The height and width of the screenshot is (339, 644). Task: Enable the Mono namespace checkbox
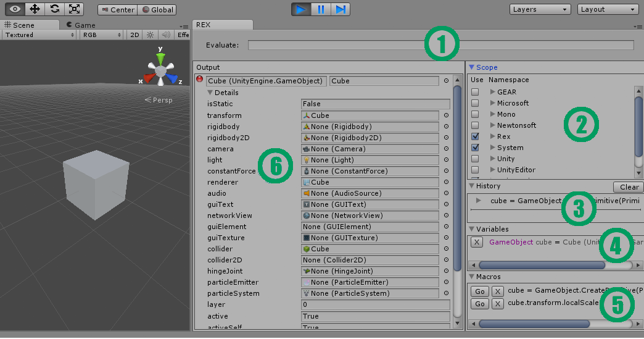coord(475,114)
